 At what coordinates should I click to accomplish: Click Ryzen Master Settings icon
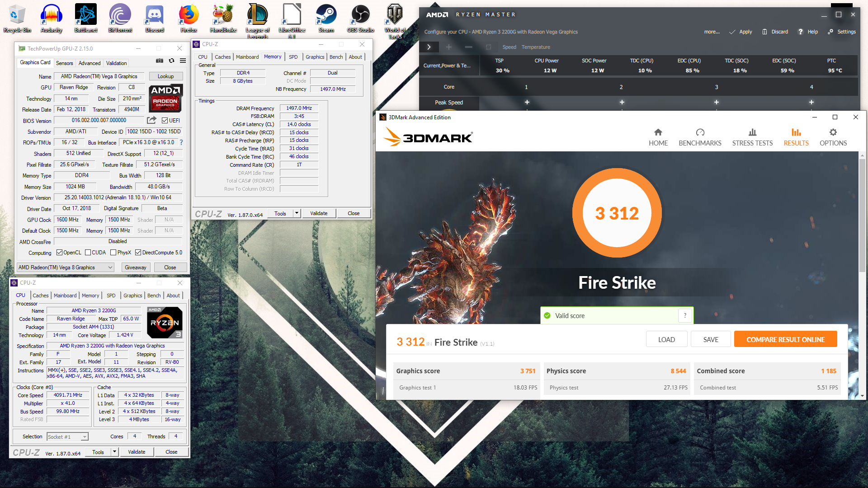tap(830, 32)
